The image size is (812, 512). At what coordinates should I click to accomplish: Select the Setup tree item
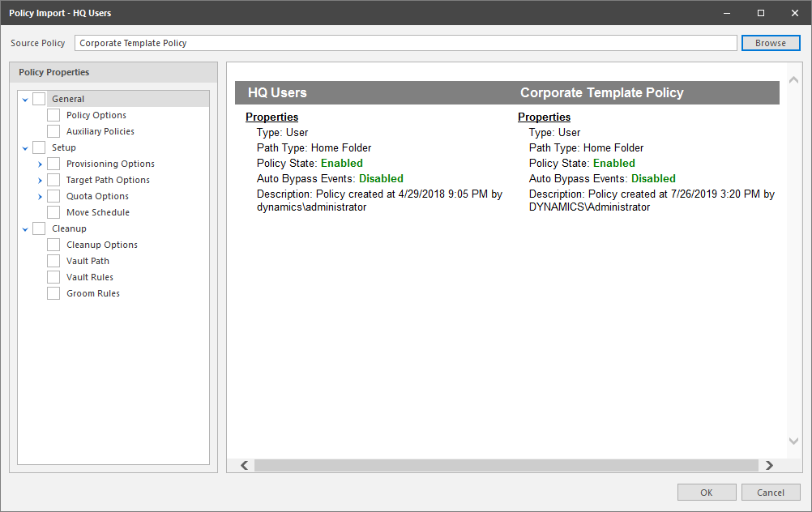[64, 147]
